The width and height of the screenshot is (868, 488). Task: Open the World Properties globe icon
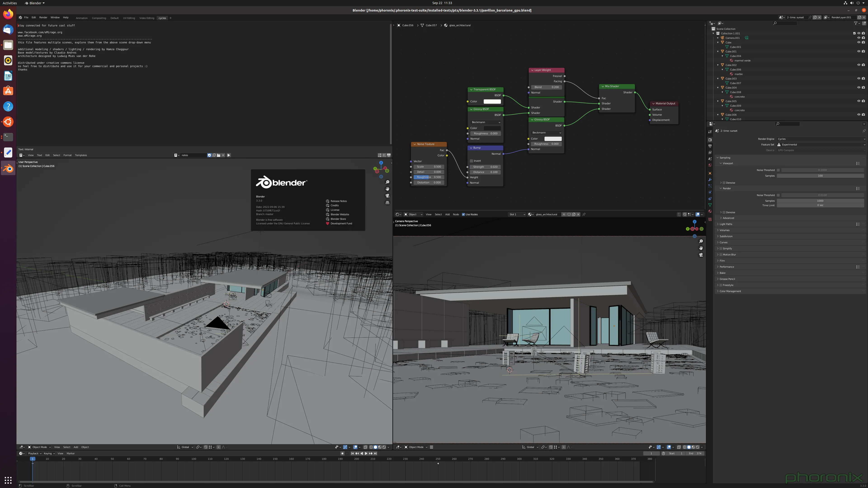tap(710, 165)
